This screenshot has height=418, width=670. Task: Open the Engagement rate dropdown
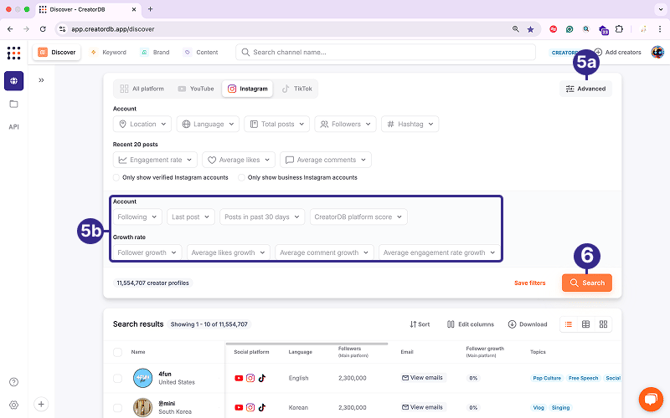click(x=156, y=160)
